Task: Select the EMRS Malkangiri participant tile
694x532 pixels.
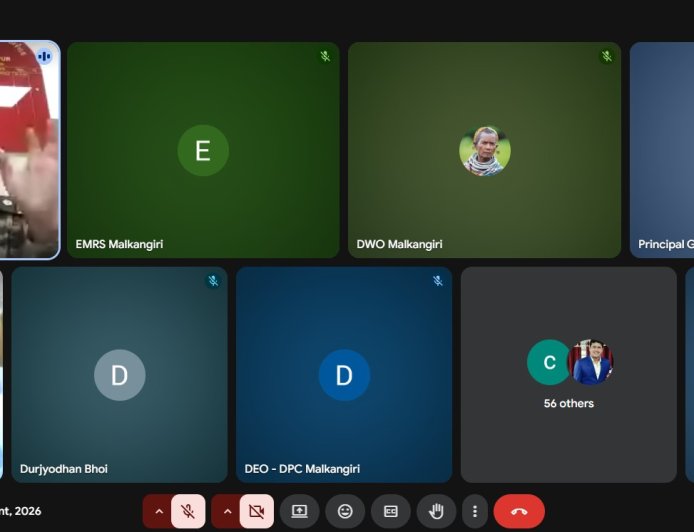Action: pos(203,150)
